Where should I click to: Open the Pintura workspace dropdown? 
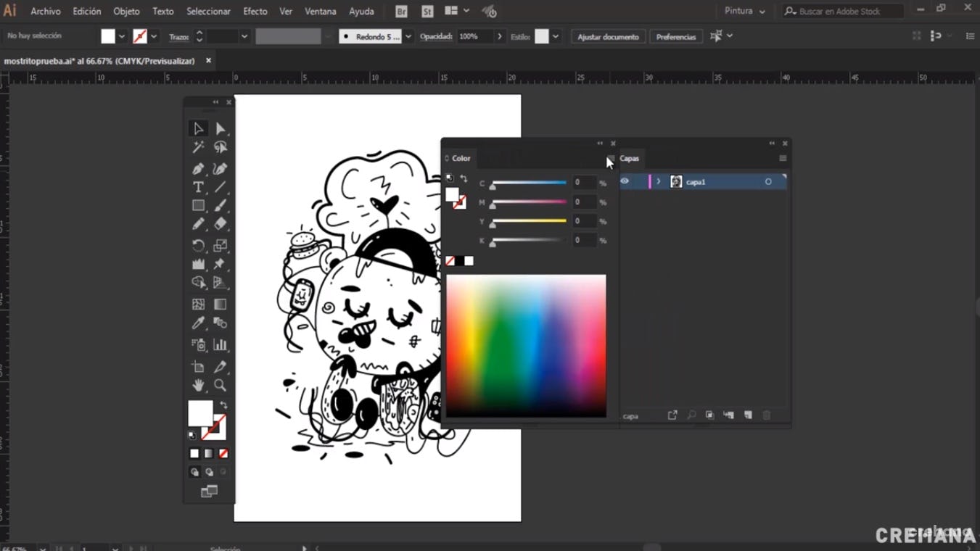tap(745, 12)
